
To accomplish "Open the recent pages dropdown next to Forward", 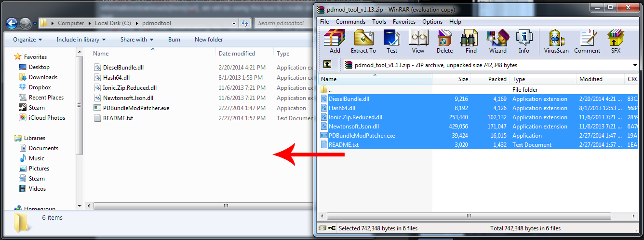I will (35, 24).
